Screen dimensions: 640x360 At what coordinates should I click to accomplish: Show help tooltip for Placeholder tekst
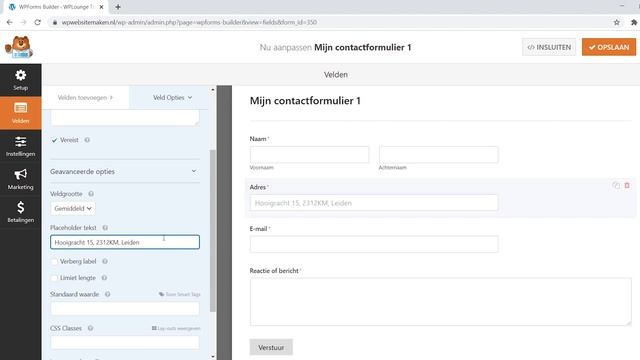point(105,228)
